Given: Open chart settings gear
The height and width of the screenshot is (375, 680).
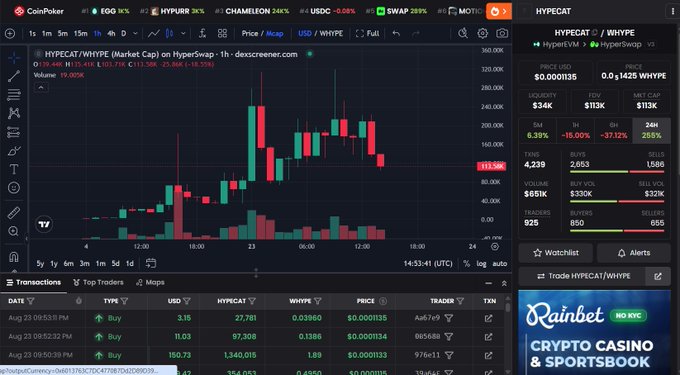Looking at the screenshot, I should click(x=483, y=33).
